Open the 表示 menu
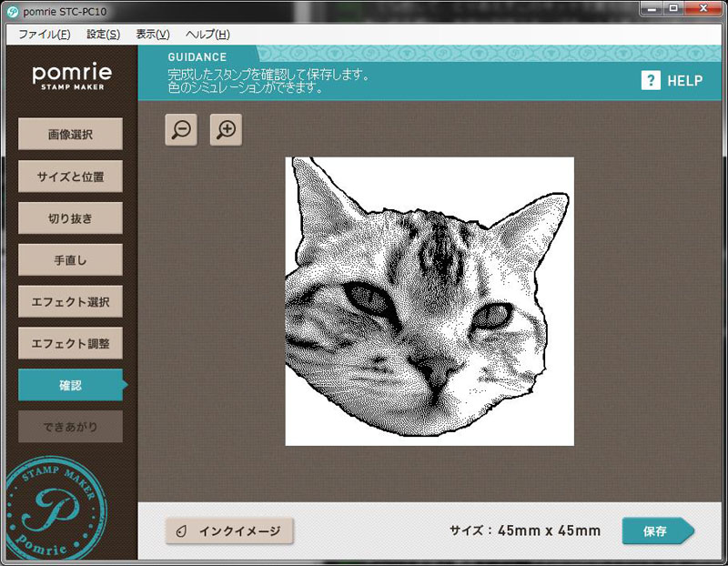The height and width of the screenshot is (566, 728). click(150, 34)
